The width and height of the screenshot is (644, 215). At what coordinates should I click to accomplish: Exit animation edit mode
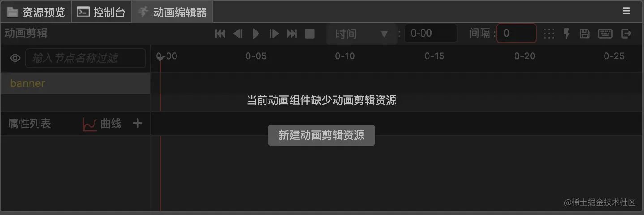(626, 34)
